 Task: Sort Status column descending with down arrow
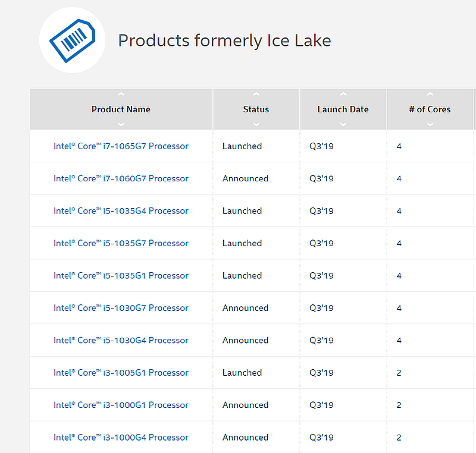coord(256,124)
